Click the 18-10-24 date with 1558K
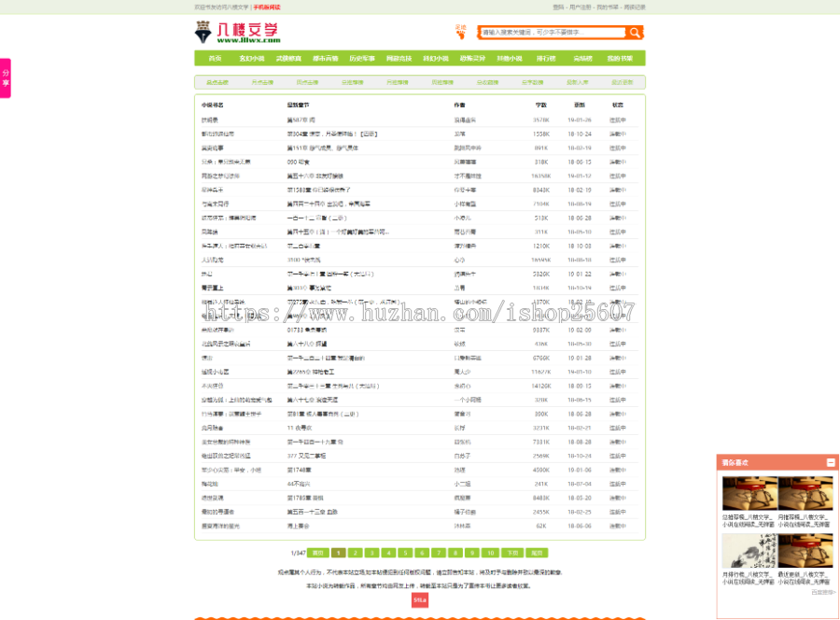The width and height of the screenshot is (840, 620). 580,134
